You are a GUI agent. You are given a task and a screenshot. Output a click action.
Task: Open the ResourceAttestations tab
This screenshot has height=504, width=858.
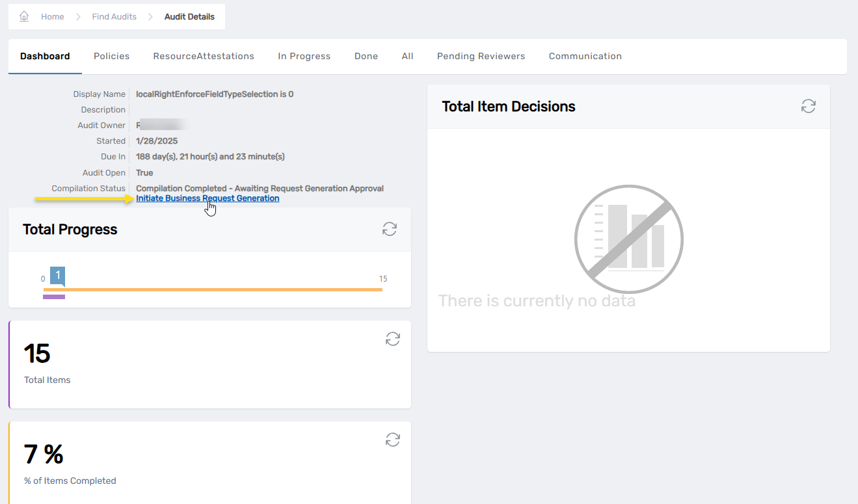[x=204, y=57]
